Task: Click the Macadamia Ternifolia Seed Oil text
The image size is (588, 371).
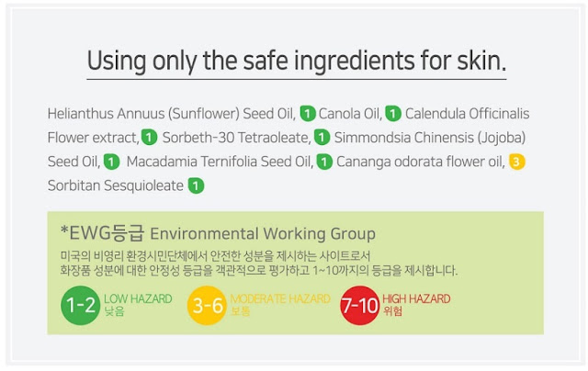Action: tap(220, 162)
